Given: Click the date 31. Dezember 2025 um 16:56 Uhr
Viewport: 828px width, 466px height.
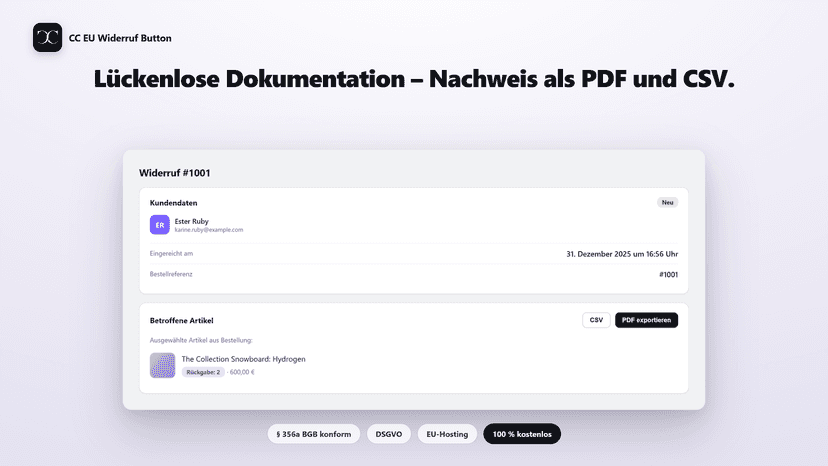Looking at the screenshot, I should [622, 254].
